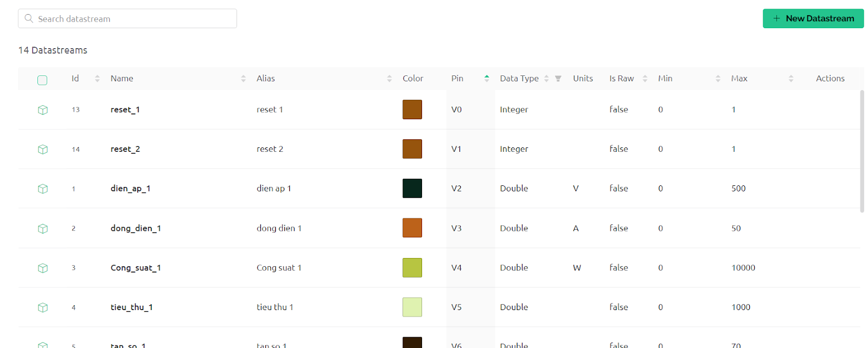Click pin V2 cell

pos(456,189)
